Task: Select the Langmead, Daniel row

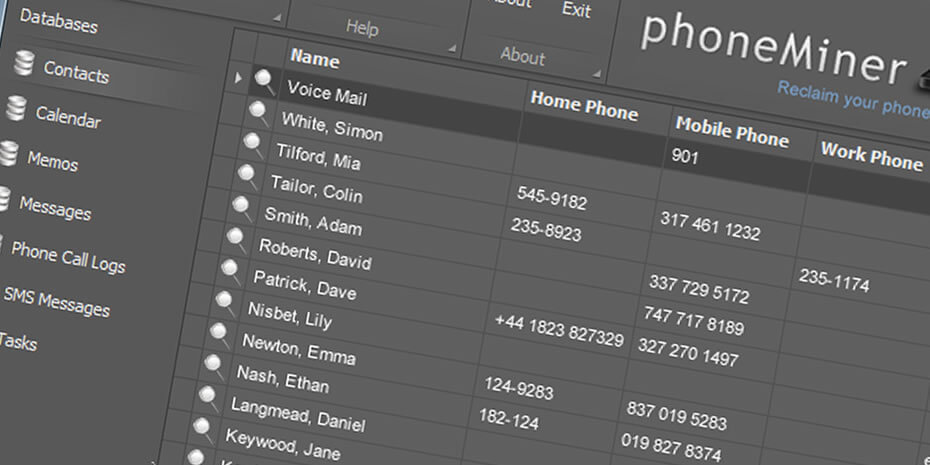Action: click(x=297, y=414)
